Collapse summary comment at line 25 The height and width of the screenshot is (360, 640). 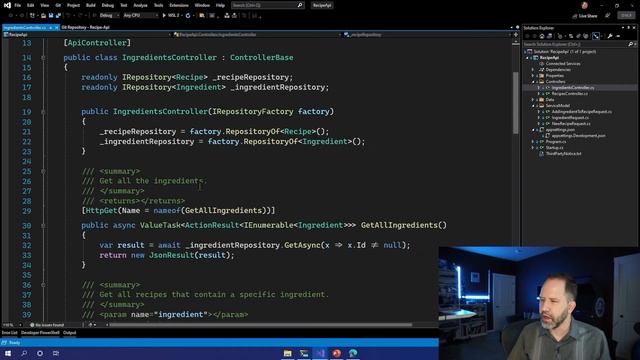43,171
